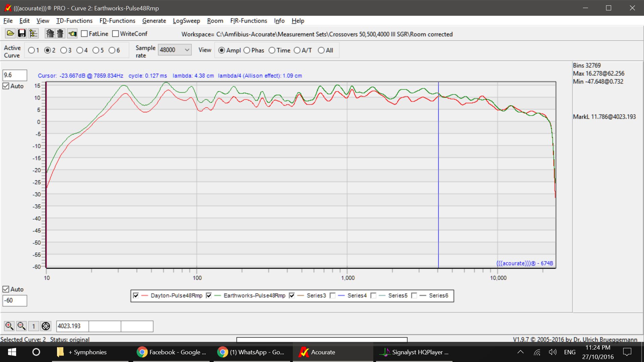Enable the FatLine checkbox
Image resolution: width=644 pixels, height=362 pixels.
[85, 34]
